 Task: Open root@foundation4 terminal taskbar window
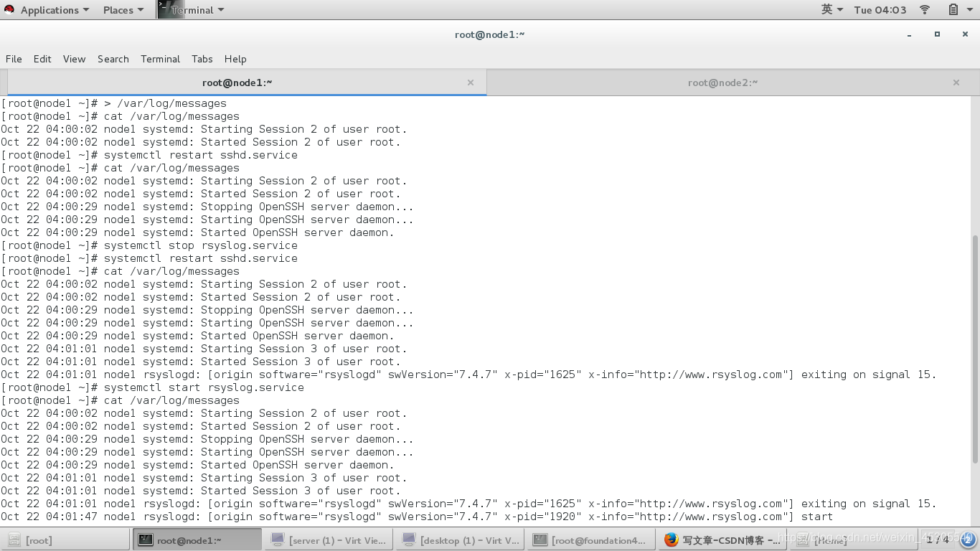pyautogui.click(x=592, y=540)
